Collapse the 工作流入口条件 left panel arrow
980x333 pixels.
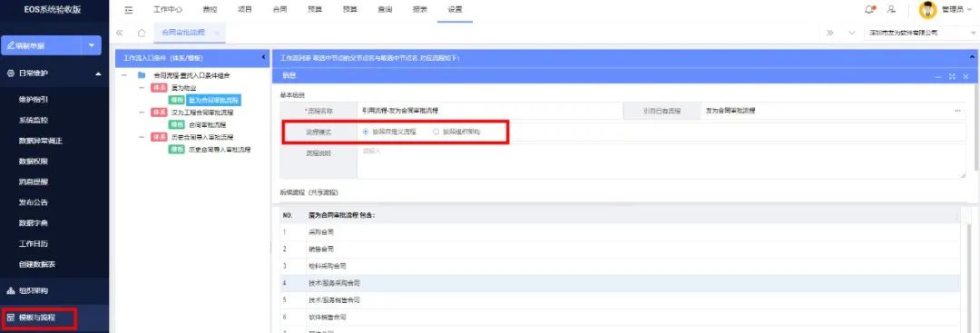click(263, 57)
